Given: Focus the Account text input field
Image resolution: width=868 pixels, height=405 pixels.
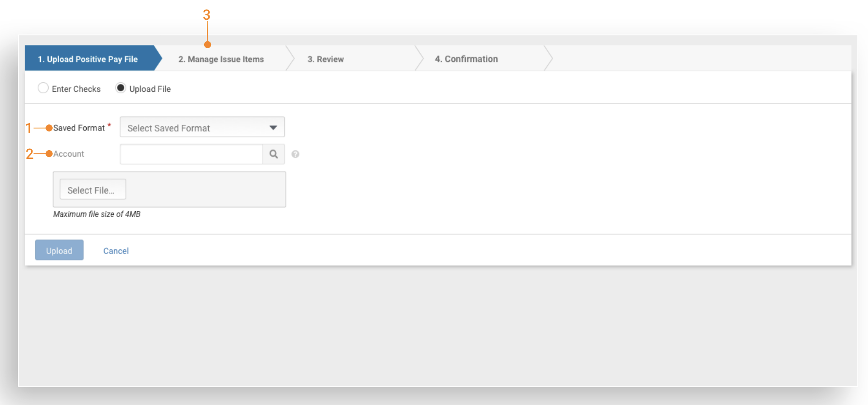Looking at the screenshot, I should pyautogui.click(x=191, y=154).
